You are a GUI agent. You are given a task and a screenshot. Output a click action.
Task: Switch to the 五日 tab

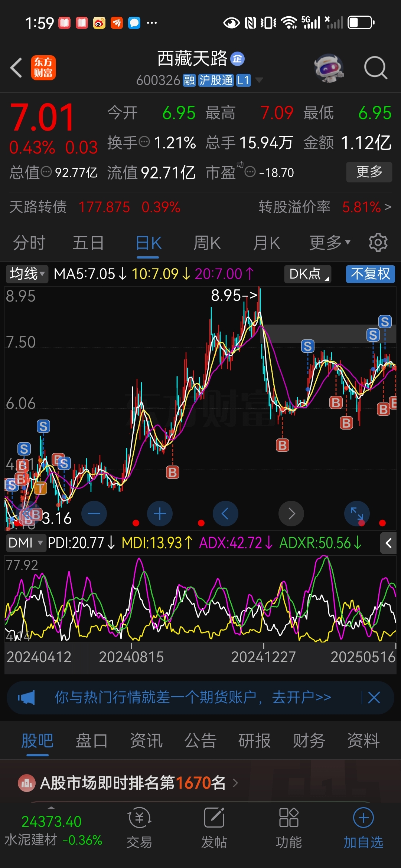(x=88, y=243)
